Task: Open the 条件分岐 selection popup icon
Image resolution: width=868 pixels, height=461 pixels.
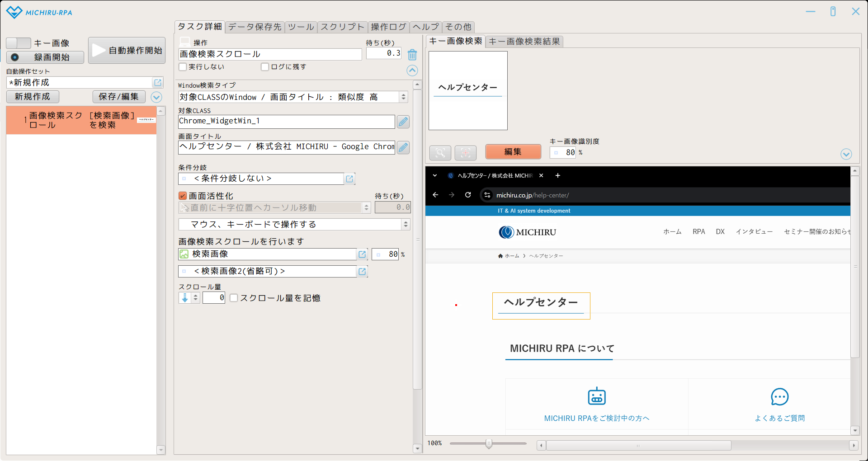Action: point(349,179)
